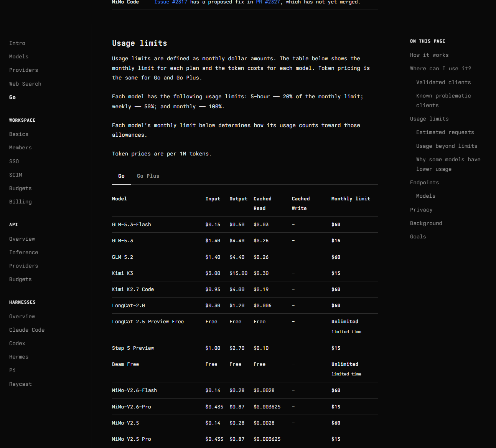
Task: Open the Claude Code harness page
Action: [27, 330]
